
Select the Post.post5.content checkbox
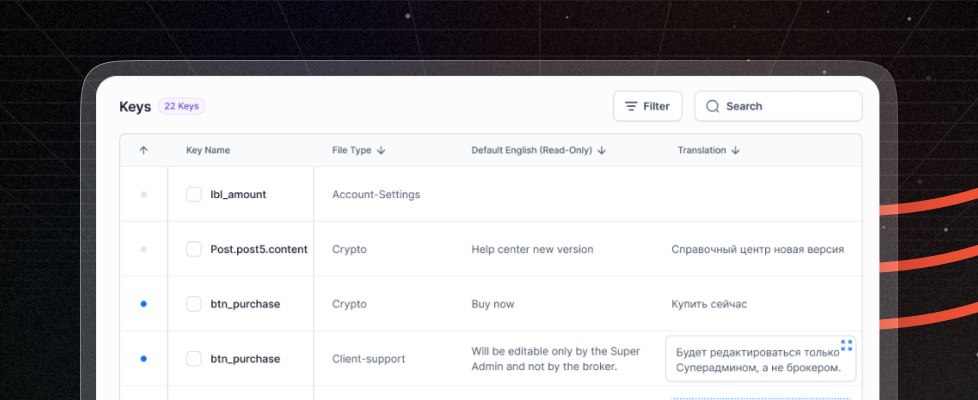[194, 249]
